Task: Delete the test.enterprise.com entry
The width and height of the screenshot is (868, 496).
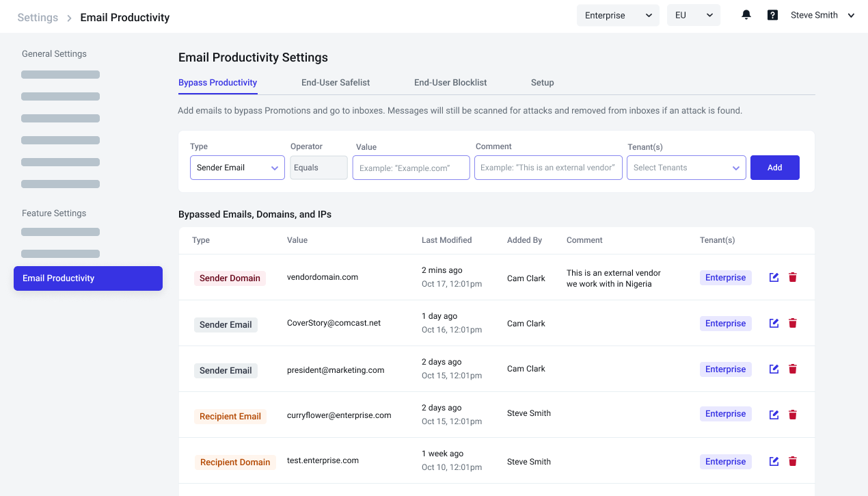Action: click(x=793, y=461)
